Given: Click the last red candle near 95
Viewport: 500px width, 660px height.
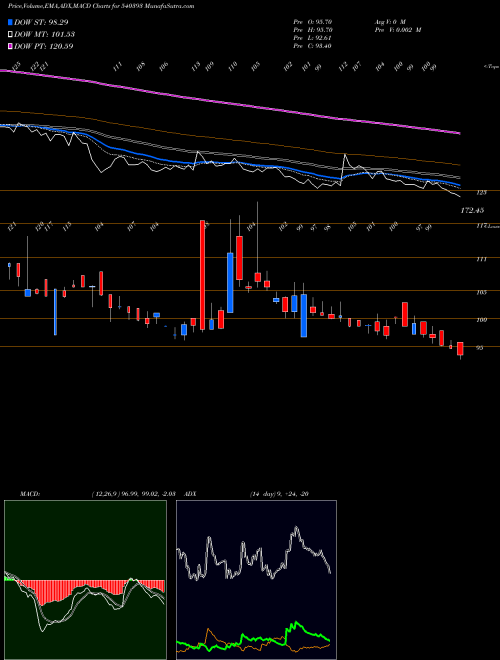Looking at the screenshot, I should pyautogui.click(x=460, y=349).
